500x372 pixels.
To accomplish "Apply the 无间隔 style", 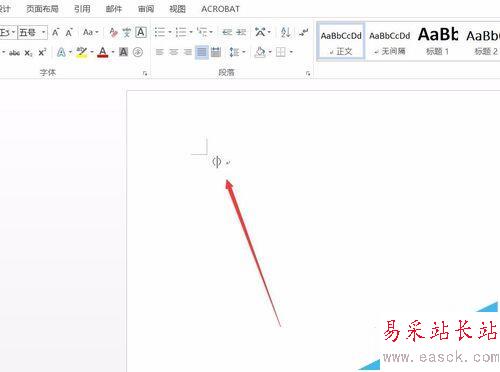I will tap(389, 42).
